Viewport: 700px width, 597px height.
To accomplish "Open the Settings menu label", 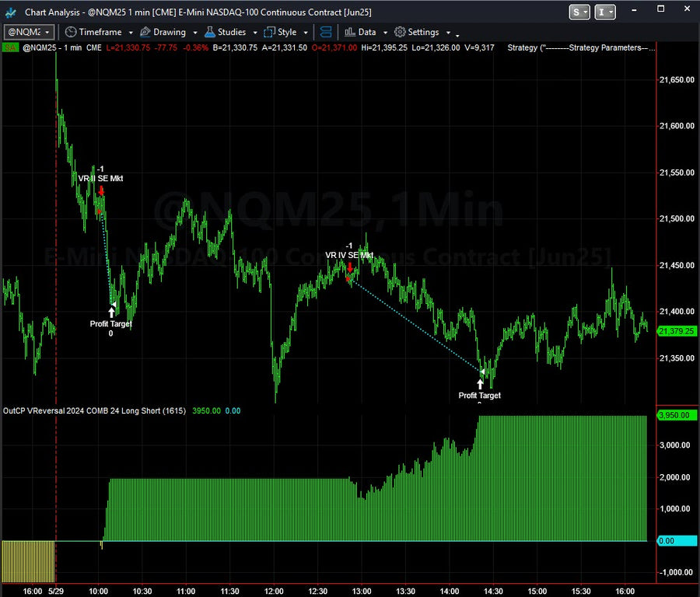I will (423, 32).
